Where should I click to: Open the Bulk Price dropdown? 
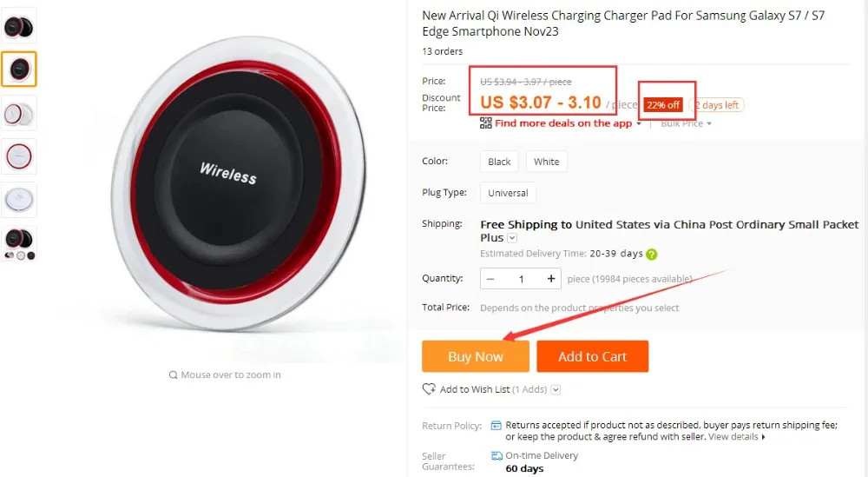686,123
